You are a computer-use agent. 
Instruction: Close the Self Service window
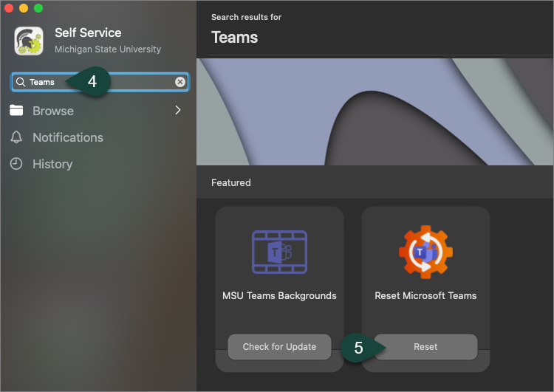9,8
